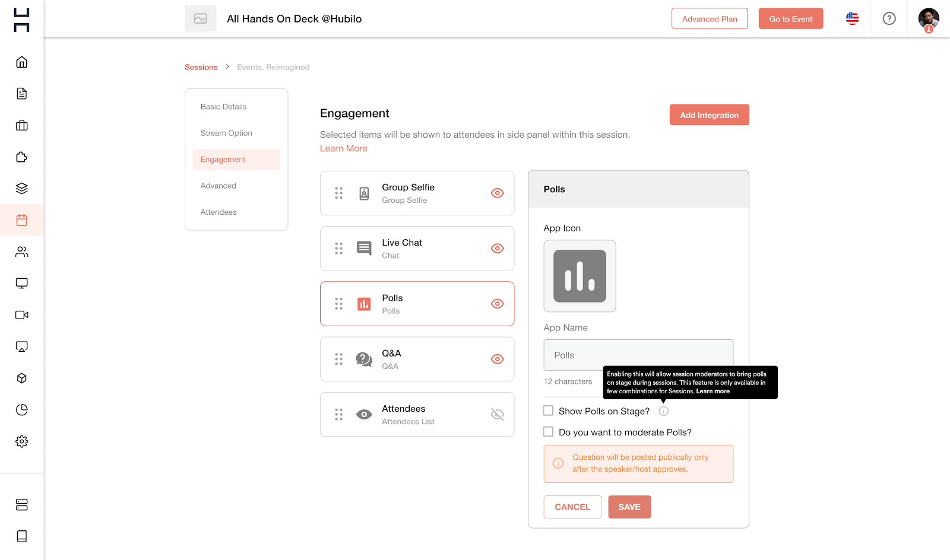Click the Add Integration button
Image resolution: width=950 pixels, height=560 pixels.
pyautogui.click(x=710, y=115)
